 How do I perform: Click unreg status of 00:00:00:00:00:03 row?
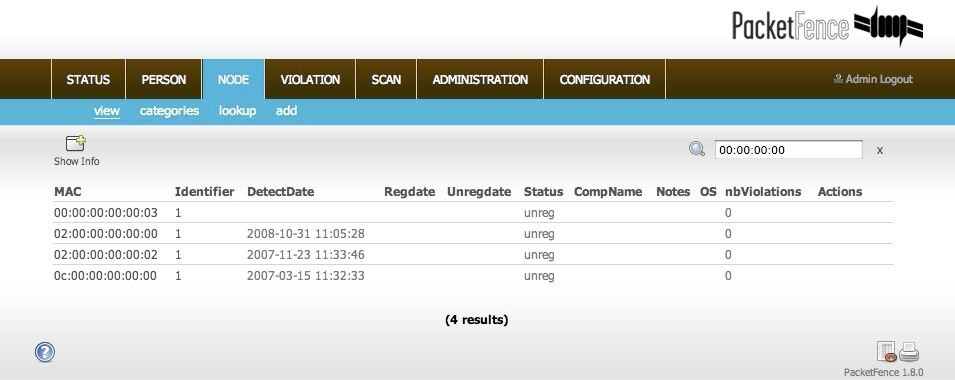(539, 214)
